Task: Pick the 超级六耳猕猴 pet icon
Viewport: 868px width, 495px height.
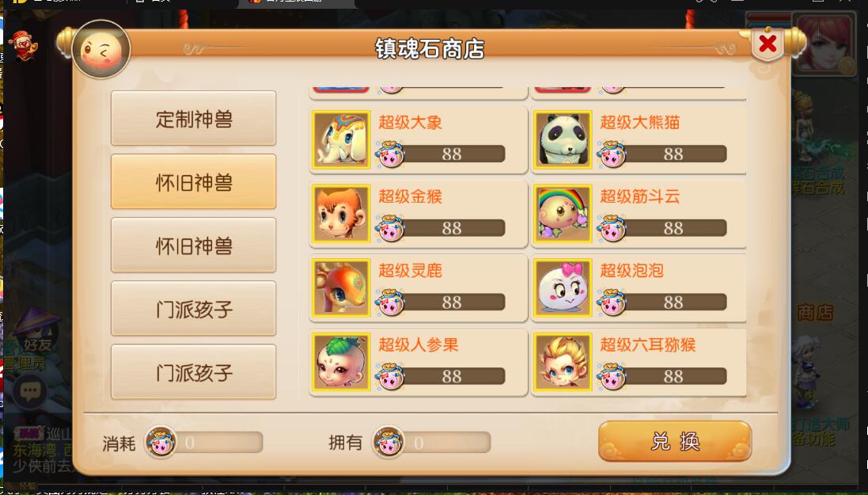Action: (563, 361)
